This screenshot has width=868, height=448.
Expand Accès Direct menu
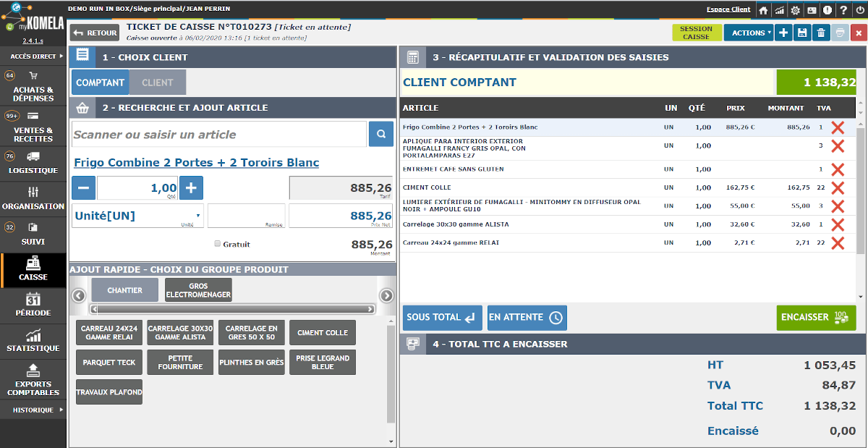33,56
